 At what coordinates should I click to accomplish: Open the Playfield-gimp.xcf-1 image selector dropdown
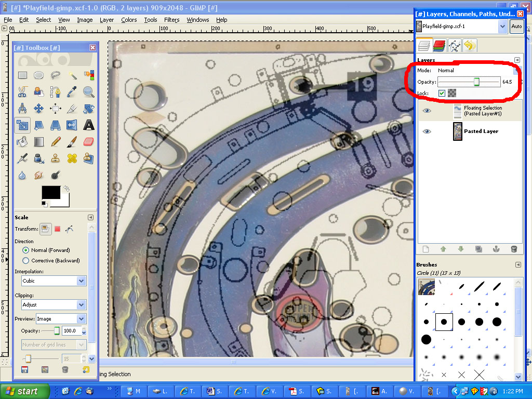pyautogui.click(x=502, y=25)
